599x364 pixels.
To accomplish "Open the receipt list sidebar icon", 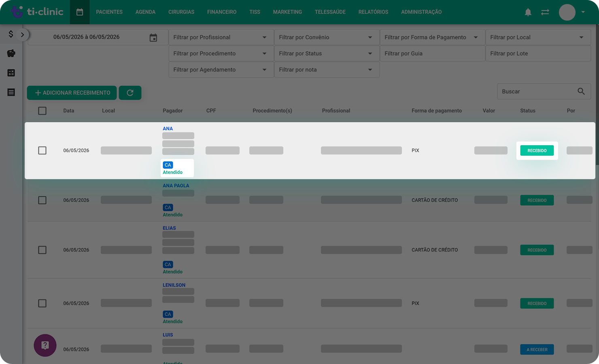I will click(11, 92).
